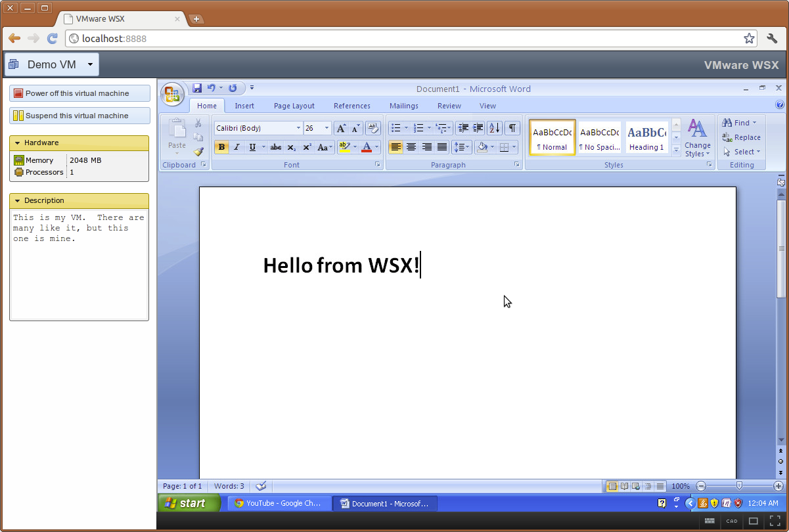
Task: Activate the Format Painter brush
Action: pyautogui.click(x=198, y=151)
